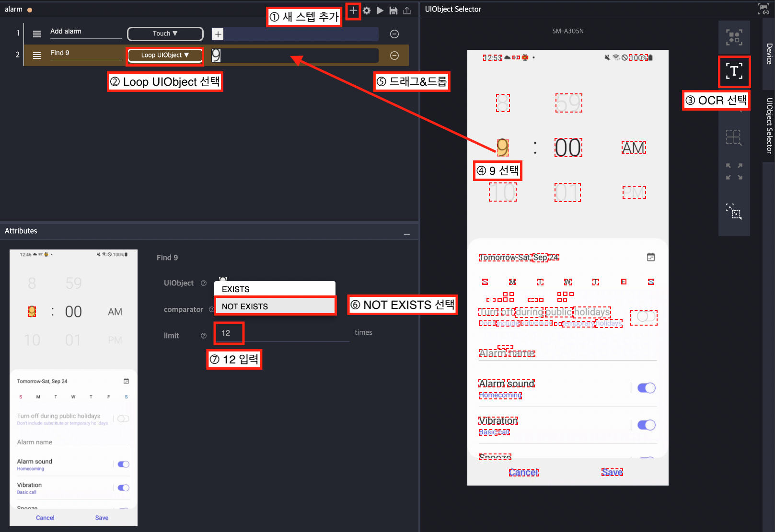Toggle the Vibration switch on device screen
775x532 pixels.
click(x=646, y=425)
